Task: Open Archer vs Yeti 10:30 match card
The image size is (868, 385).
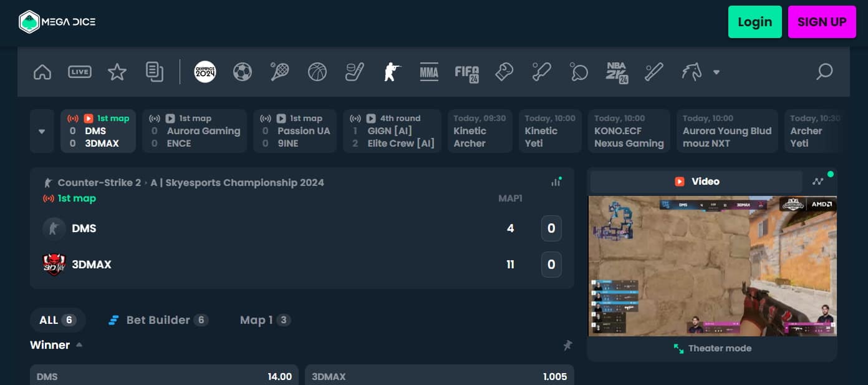Action: coord(814,131)
